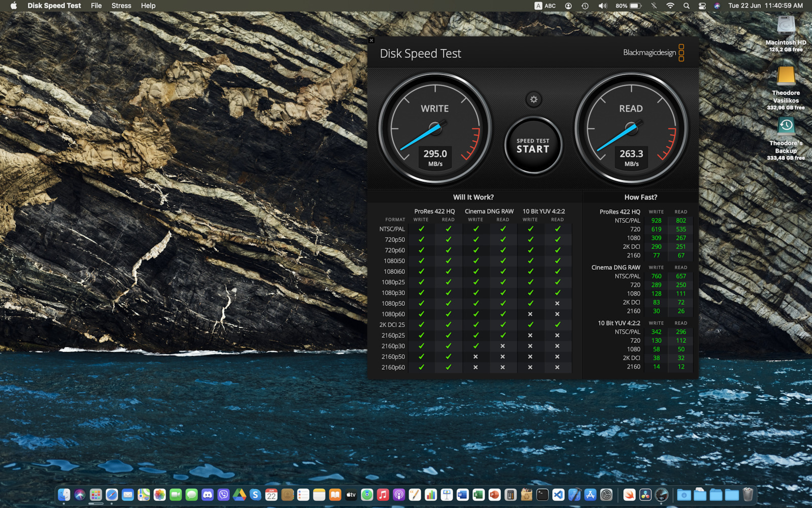This screenshot has height=508, width=812.
Task: Launch PowerPoint from the Dock
Action: click(x=494, y=494)
